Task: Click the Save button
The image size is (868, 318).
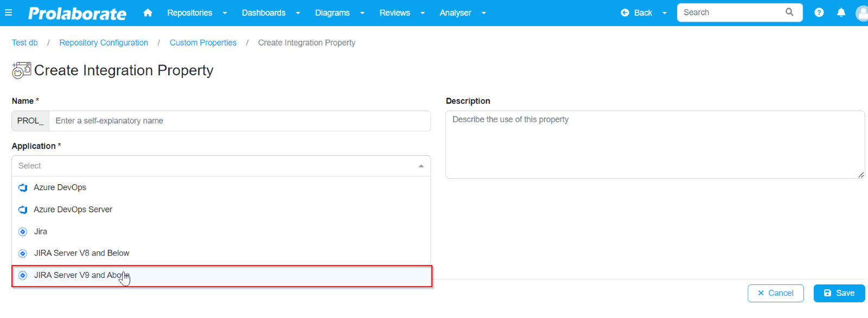Action: 839,293
